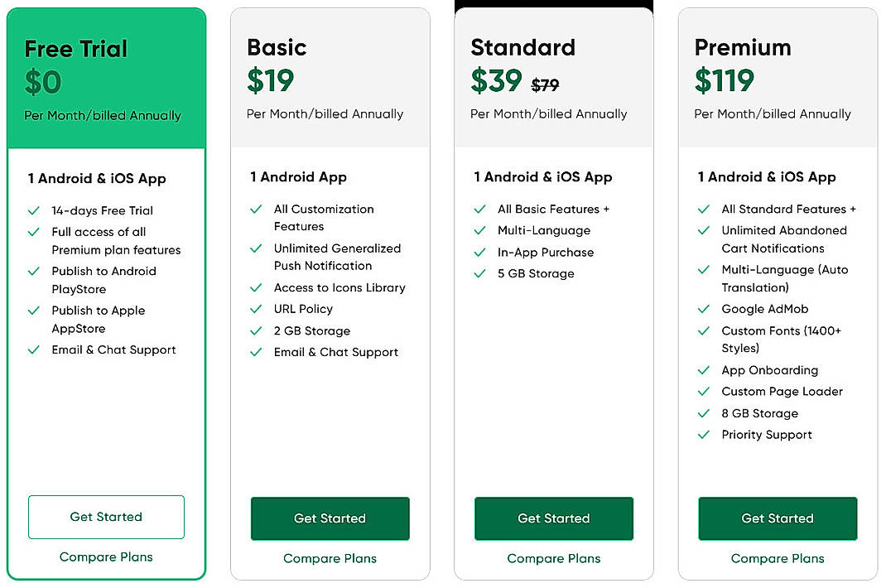The height and width of the screenshot is (588, 886).
Task: Click Get Started under Standard plan
Action: point(553,517)
